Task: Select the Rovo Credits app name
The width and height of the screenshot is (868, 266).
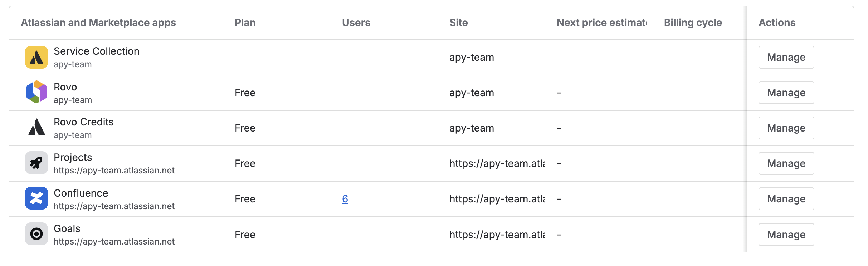Action: coord(84,122)
